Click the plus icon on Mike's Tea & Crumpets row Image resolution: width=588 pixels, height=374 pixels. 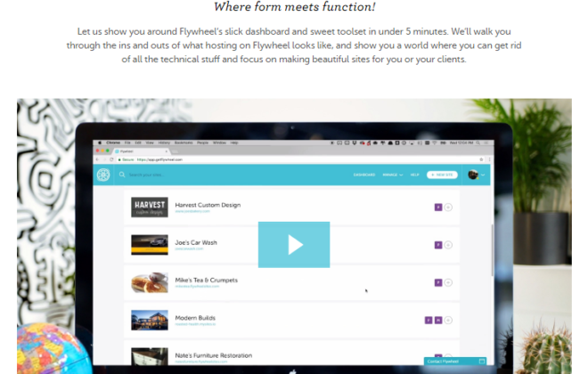click(x=448, y=282)
